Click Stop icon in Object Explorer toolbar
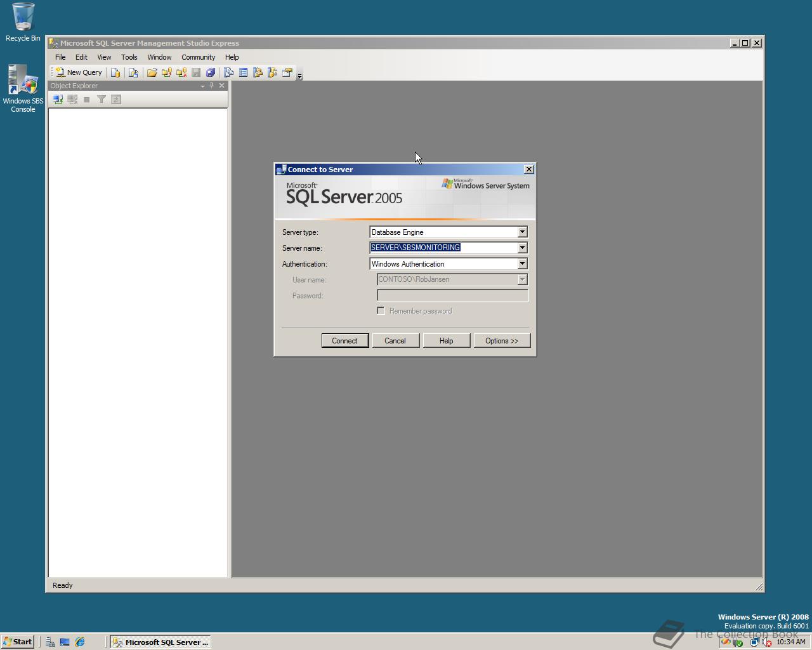 point(87,99)
